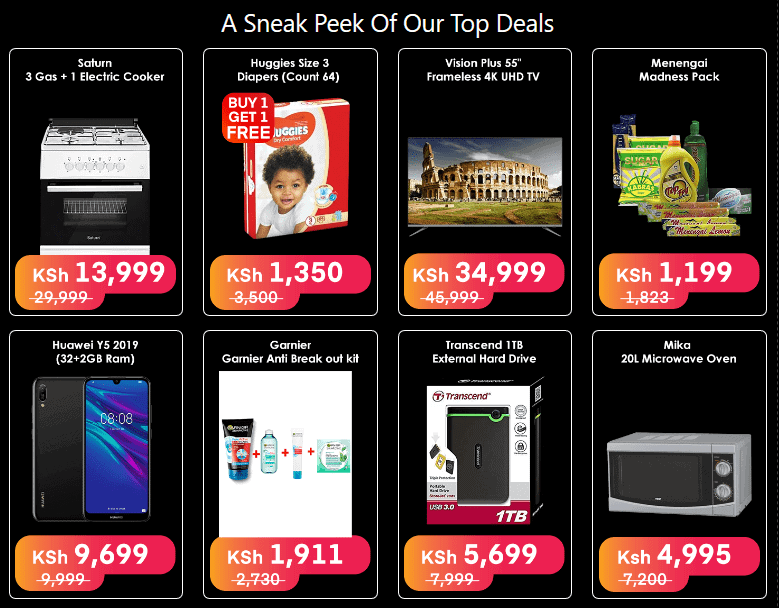Open the Saturn 3 Gas + 1 Electric Cooker title
Screen dimensions: 779x608
point(95,70)
